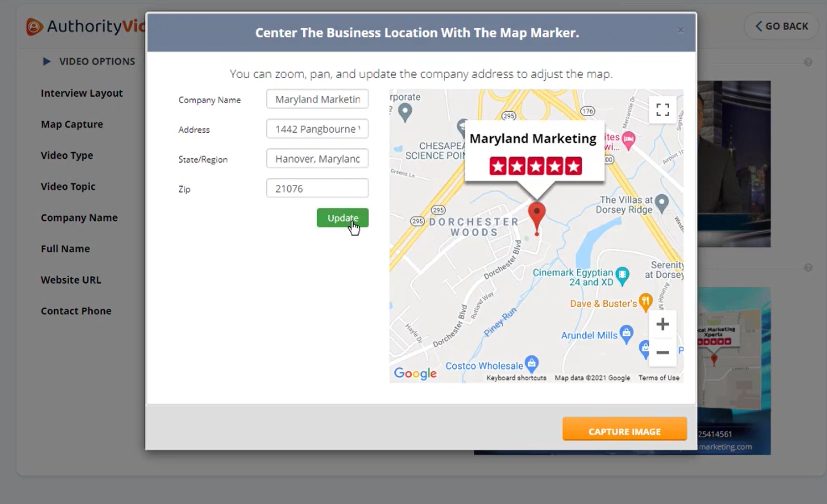Click the Costco Wholesale shopping pin
827x504 pixels.
coord(531,363)
